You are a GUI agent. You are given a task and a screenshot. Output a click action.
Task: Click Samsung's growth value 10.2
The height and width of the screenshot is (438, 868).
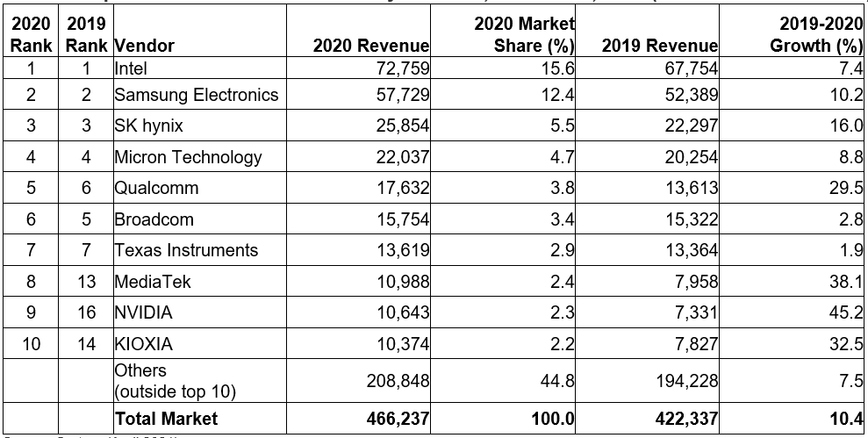point(845,94)
